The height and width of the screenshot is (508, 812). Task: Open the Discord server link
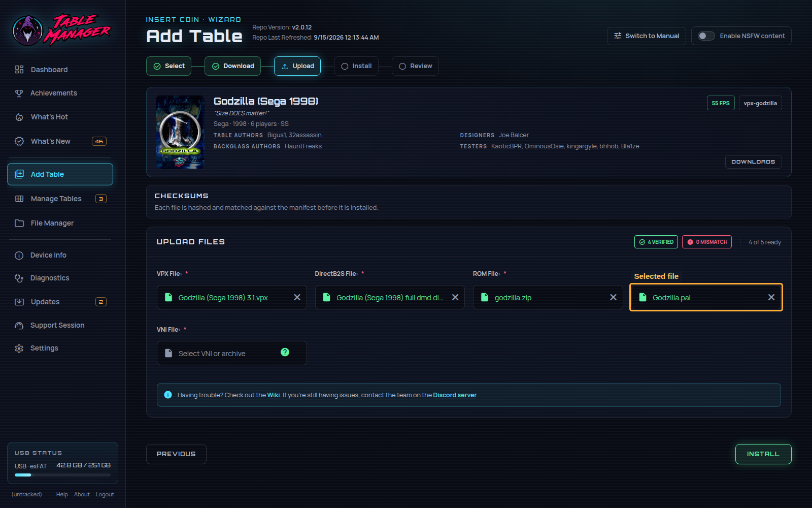click(x=455, y=395)
